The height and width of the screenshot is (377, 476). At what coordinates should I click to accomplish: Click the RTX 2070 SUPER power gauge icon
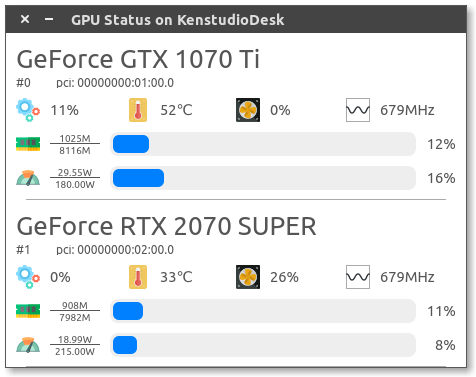[28, 345]
